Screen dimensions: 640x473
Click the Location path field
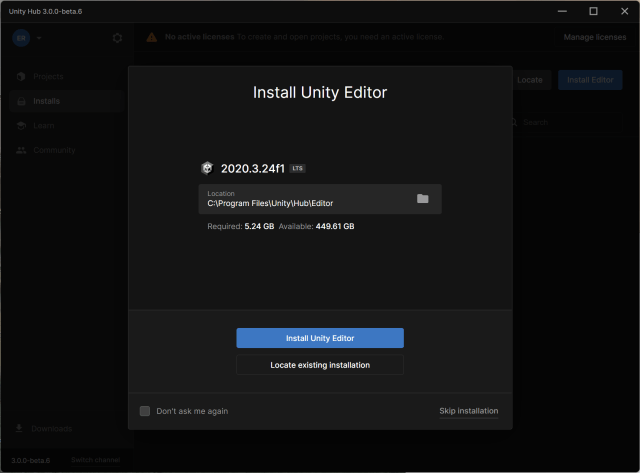coord(320,199)
